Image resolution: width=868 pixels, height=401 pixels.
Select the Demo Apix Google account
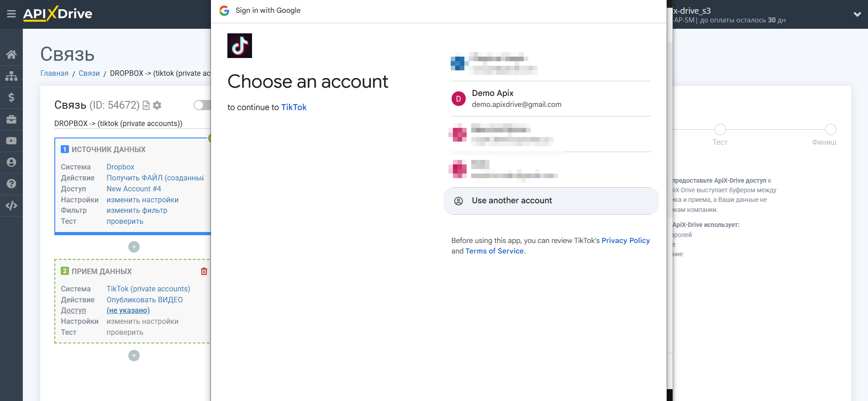pyautogui.click(x=551, y=99)
